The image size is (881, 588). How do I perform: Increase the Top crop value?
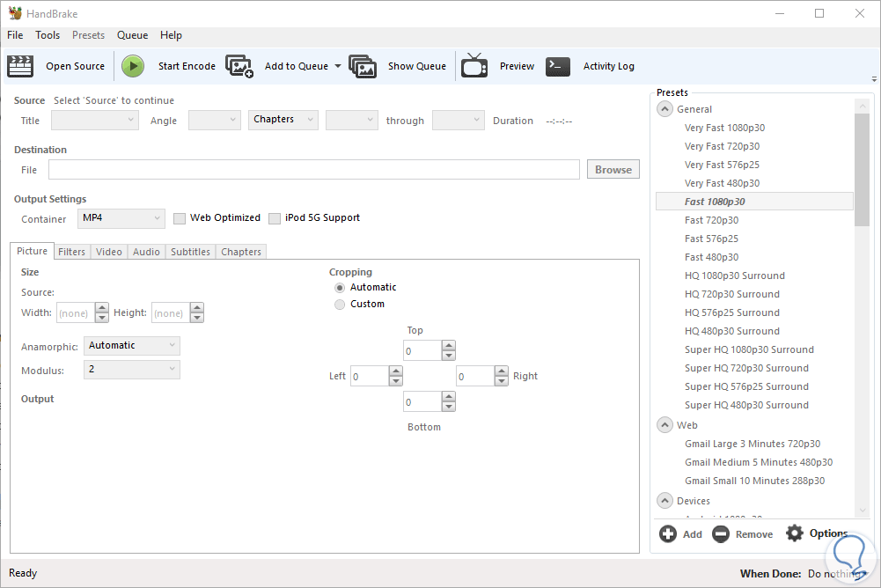(x=448, y=346)
